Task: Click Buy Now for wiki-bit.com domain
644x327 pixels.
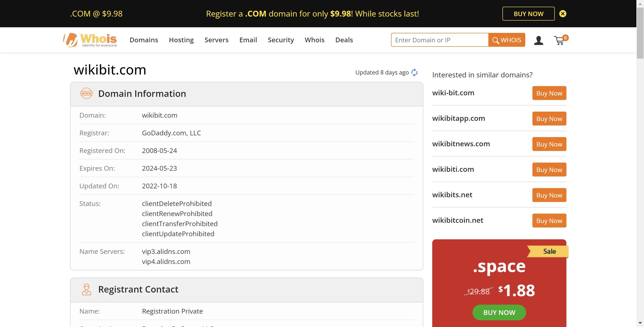Action: click(x=549, y=93)
